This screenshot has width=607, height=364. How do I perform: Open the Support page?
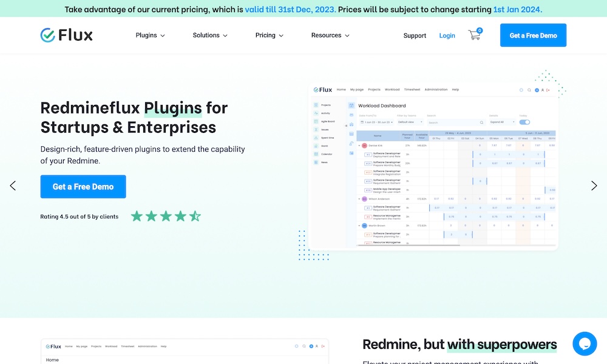coord(415,36)
